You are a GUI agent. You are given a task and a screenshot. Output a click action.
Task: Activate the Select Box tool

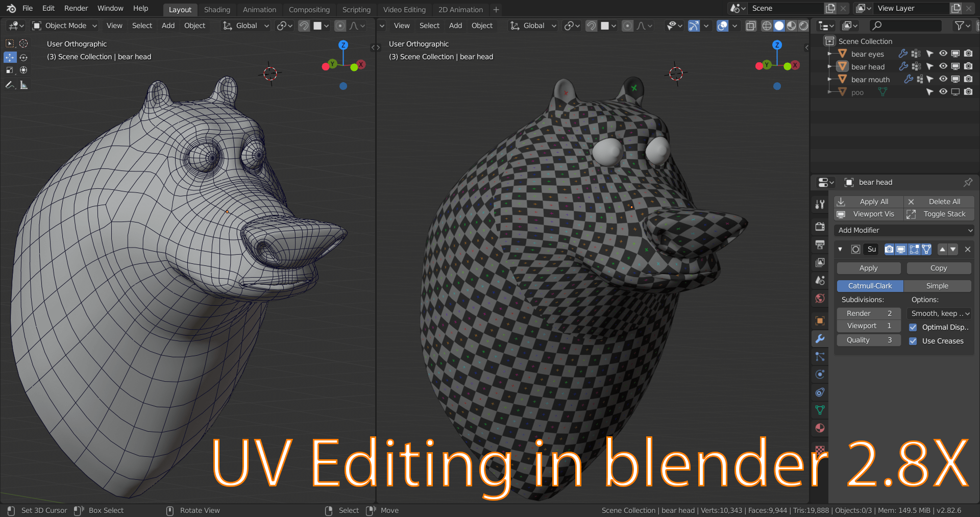click(x=10, y=44)
